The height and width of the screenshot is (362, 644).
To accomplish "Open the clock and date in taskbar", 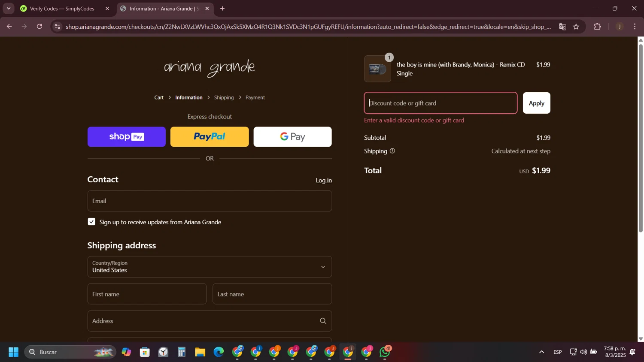I will click(x=615, y=352).
